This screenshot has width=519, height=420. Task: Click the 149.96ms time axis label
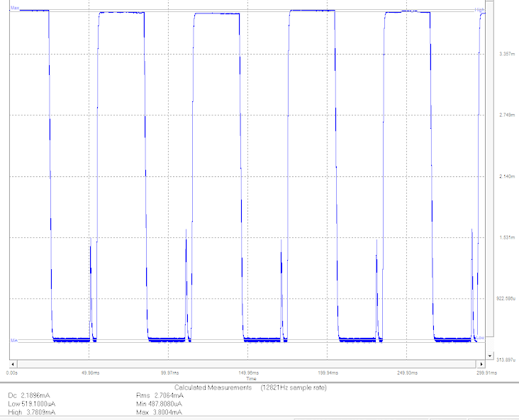pyautogui.click(x=249, y=373)
